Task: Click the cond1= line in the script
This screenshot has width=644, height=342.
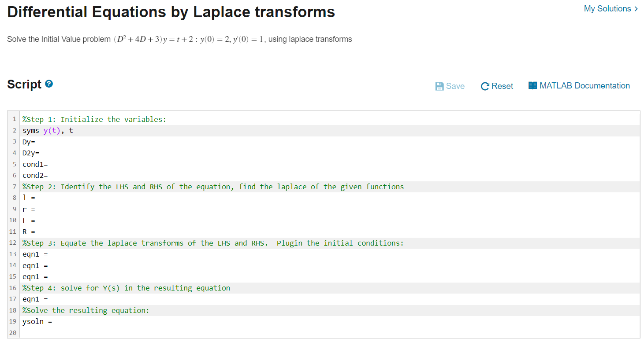Action: pyautogui.click(x=34, y=164)
